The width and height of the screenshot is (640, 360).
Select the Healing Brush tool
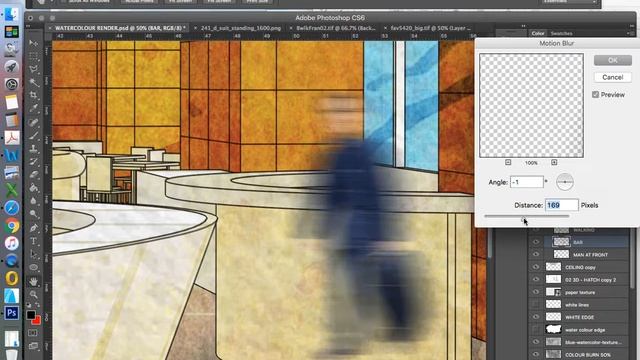pyautogui.click(x=33, y=122)
